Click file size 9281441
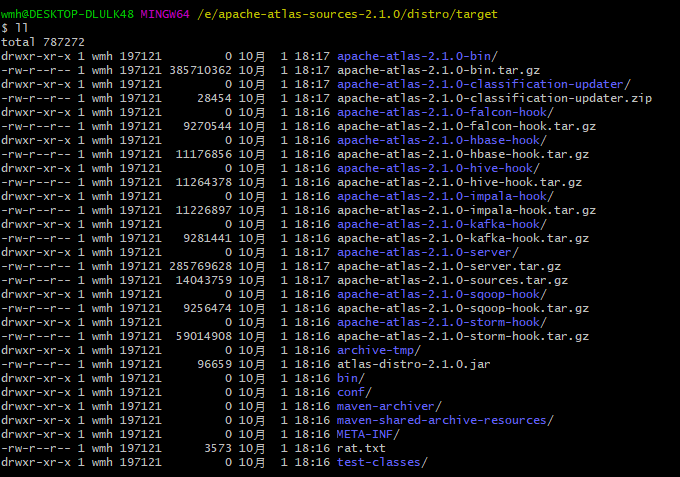This screenshot has width=680, height=477. pos(207,238)
